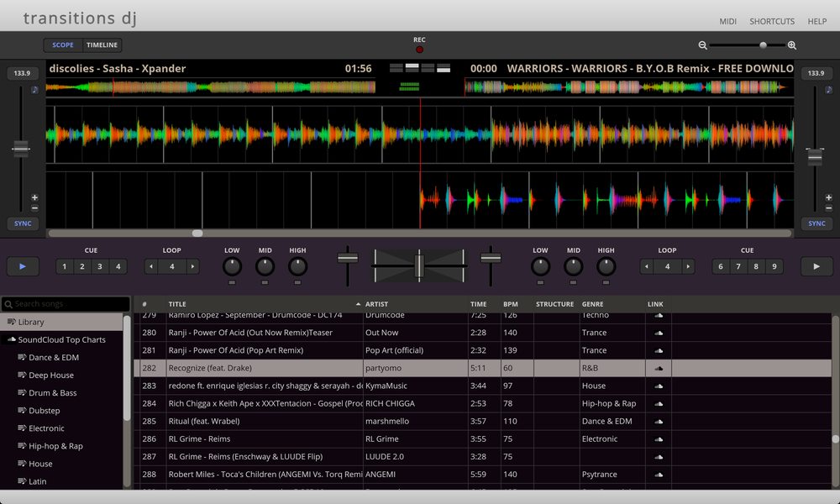
Task: Switch to the TIMELINE view
Action: pyautogui.click(x=102, y=45)
